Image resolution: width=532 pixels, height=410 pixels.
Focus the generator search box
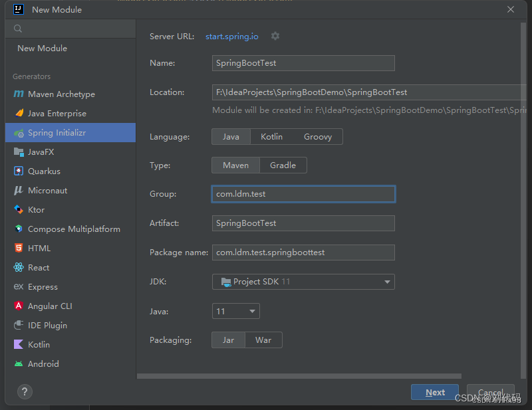click(70, 29)
